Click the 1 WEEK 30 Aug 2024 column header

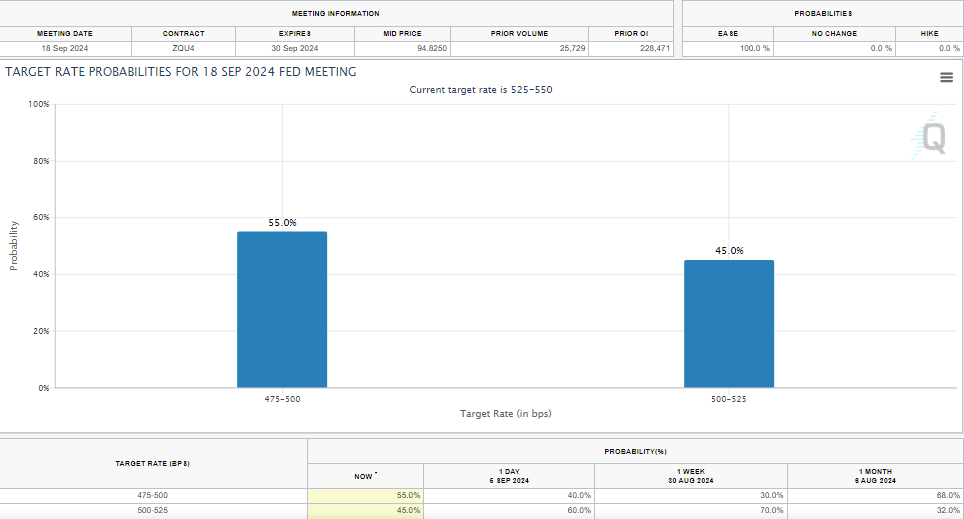click(691, 476)
